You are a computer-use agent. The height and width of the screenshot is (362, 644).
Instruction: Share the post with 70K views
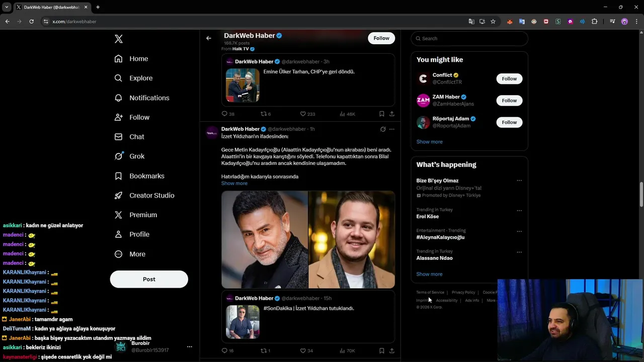(392, 350)
